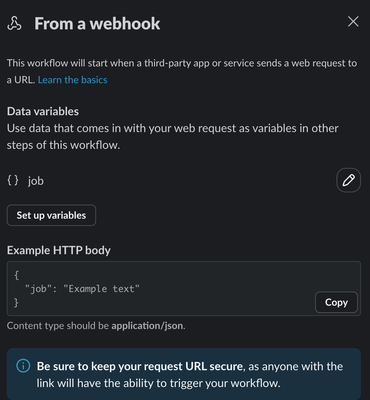Image resolution: width=370 pixels, height=400 pixels.
Task: Edit the job variable with pencil icon
Action: pos(349,180)
